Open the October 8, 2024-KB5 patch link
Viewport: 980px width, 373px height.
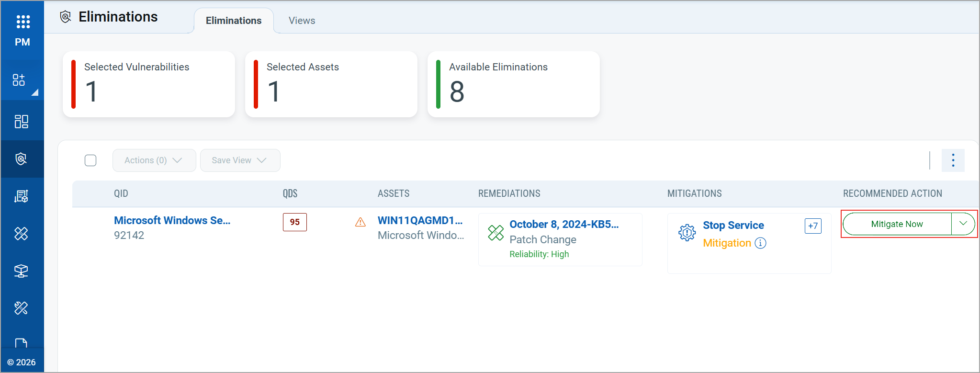point(563,224)
